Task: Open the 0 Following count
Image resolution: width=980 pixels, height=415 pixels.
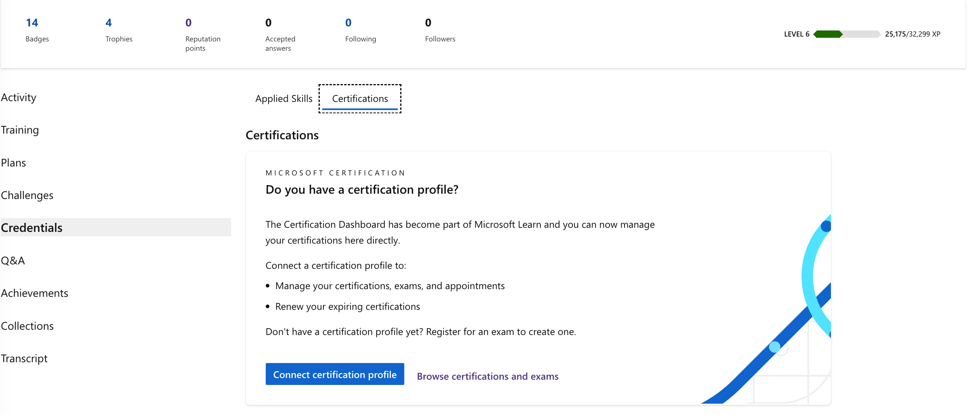Action: point(360,30)
